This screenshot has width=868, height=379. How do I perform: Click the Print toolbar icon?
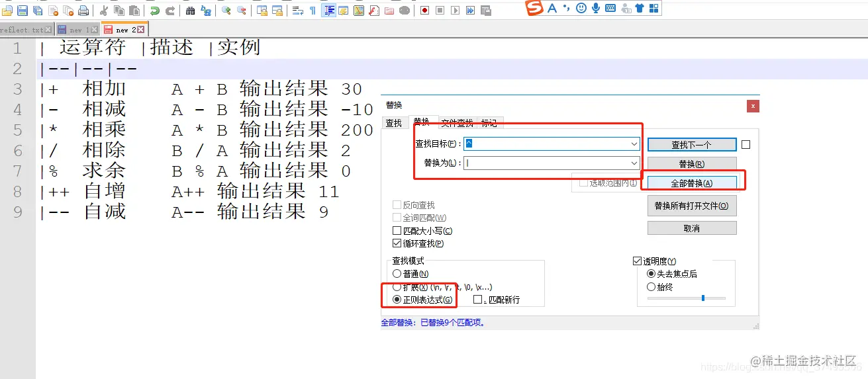point(83,11)
